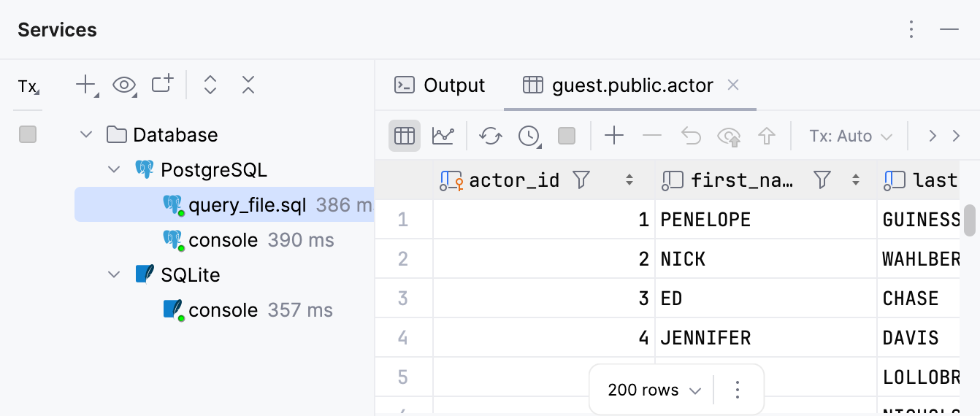The width and height of the screenshot is (980, 416).
Task: Select the SQLite data source node
Action: point(177,275)
